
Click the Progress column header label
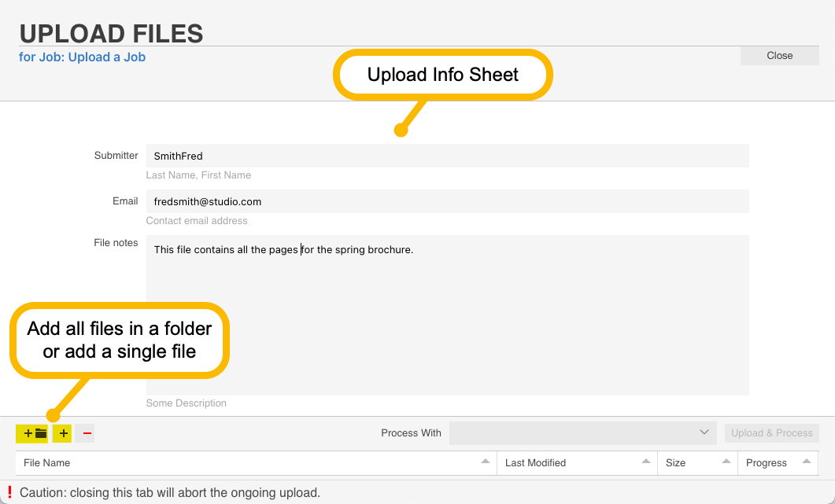pos(766,463)
